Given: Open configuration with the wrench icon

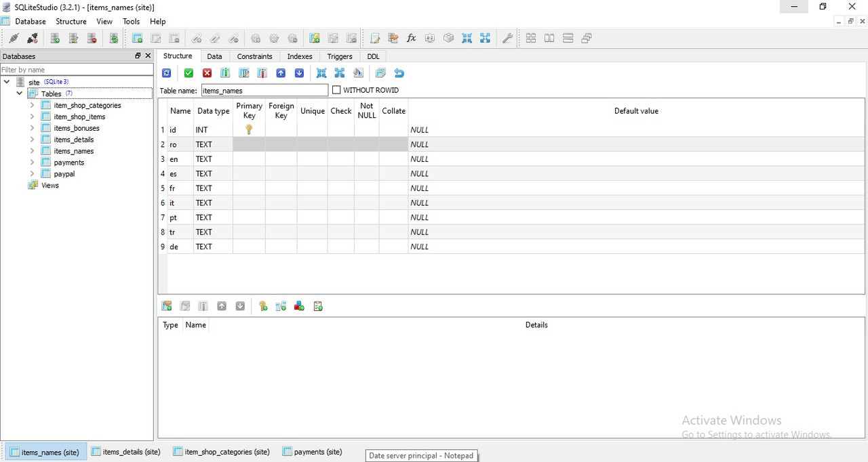Looking at the screenshot, I should point(507,39).
